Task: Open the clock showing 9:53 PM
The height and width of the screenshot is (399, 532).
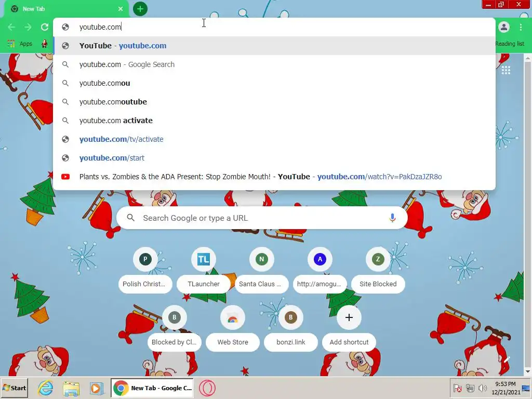Action: (506, 388)
